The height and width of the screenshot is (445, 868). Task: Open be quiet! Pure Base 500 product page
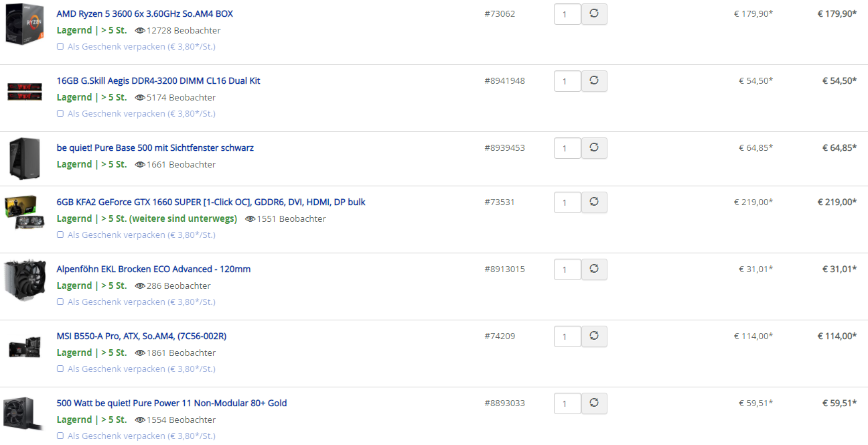tap(155, 147)
